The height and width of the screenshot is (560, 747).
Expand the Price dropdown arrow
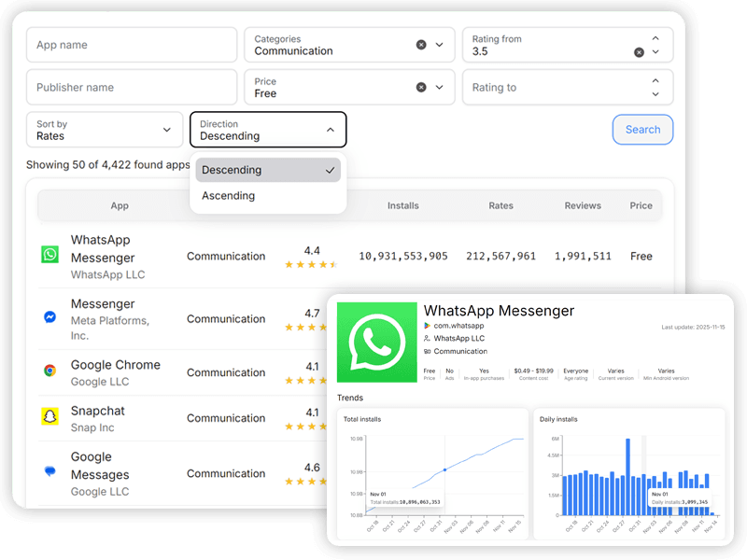pyautogui.click(x=440, y=87)
